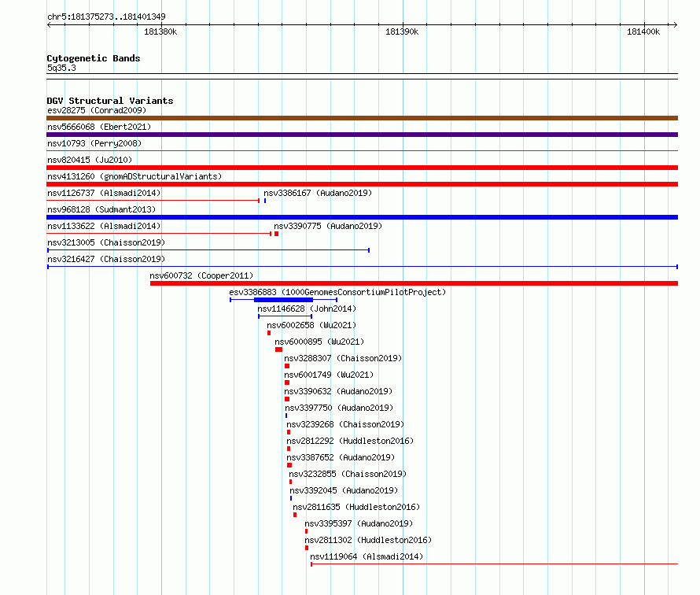Image resolution: width=700 pixels, height=595 pixels.
Task: Click the nsv3397750 (Audano2019) blue marker
Action: point(286,416)
